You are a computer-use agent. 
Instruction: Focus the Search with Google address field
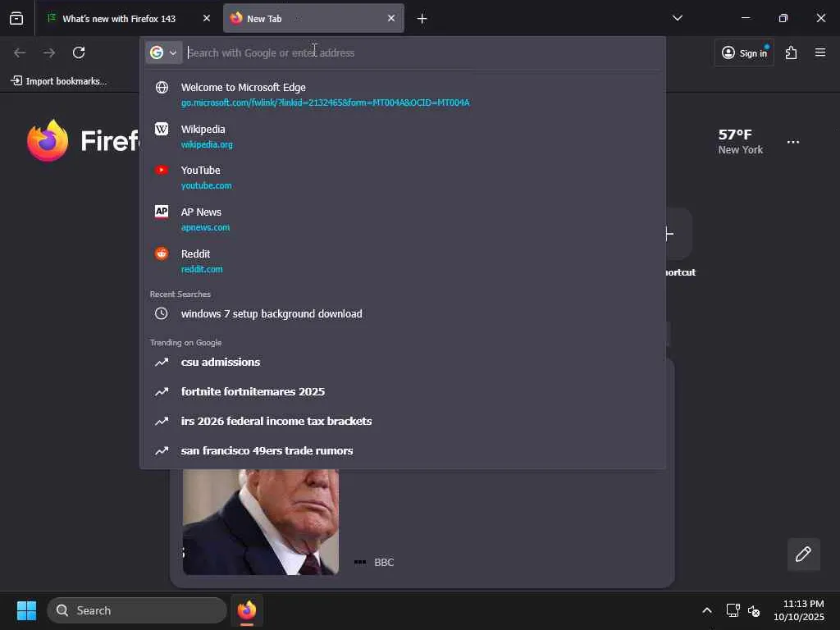pyautogui.click(x=422, y=52)
